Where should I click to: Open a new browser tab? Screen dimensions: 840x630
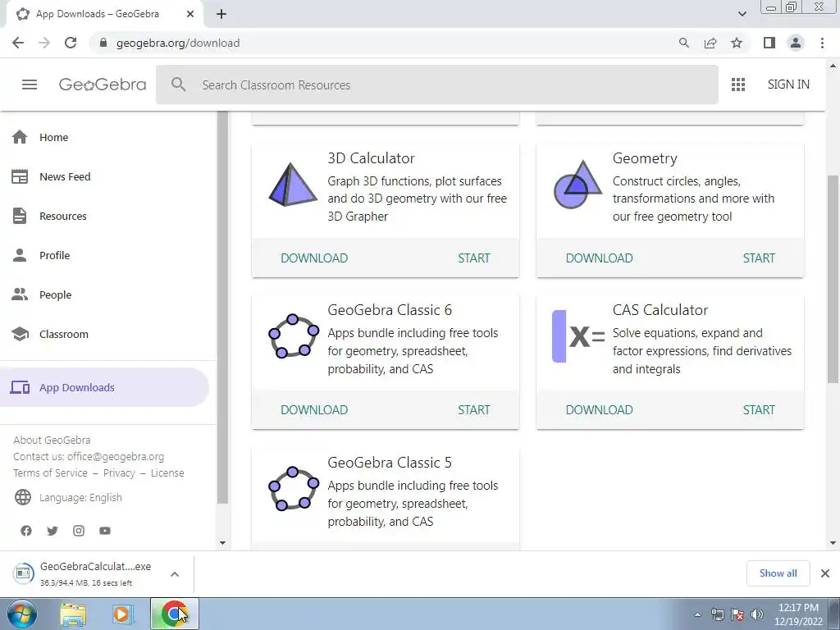tap(221, 14)
